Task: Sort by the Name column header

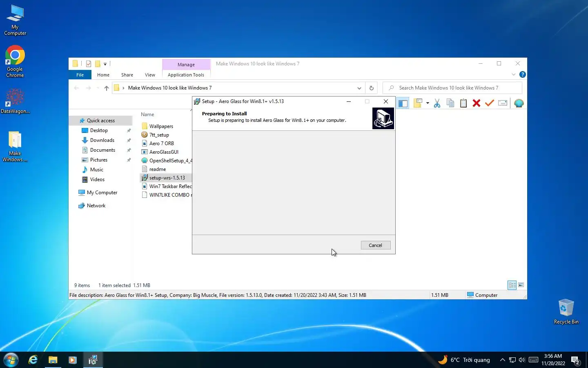Action: pos(147,114)
